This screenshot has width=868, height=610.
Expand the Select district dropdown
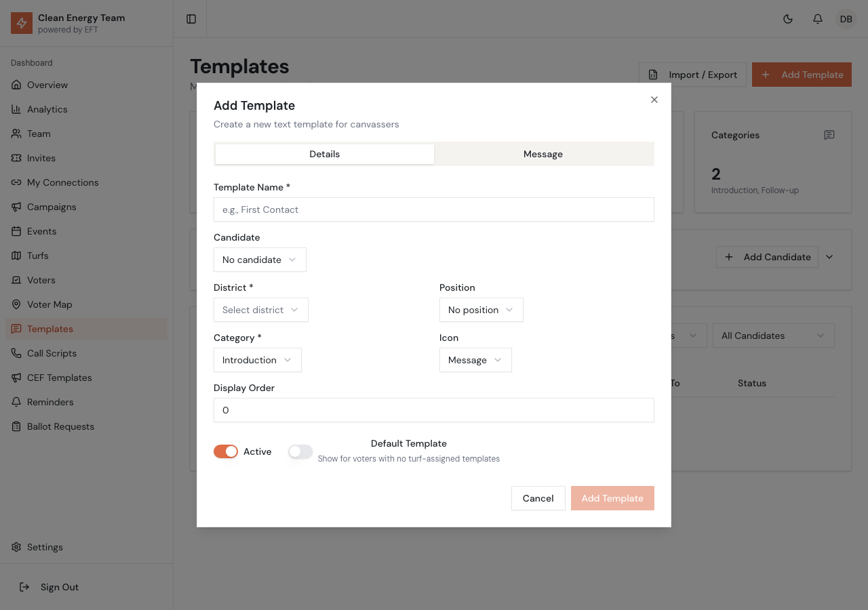click(260, 310)
